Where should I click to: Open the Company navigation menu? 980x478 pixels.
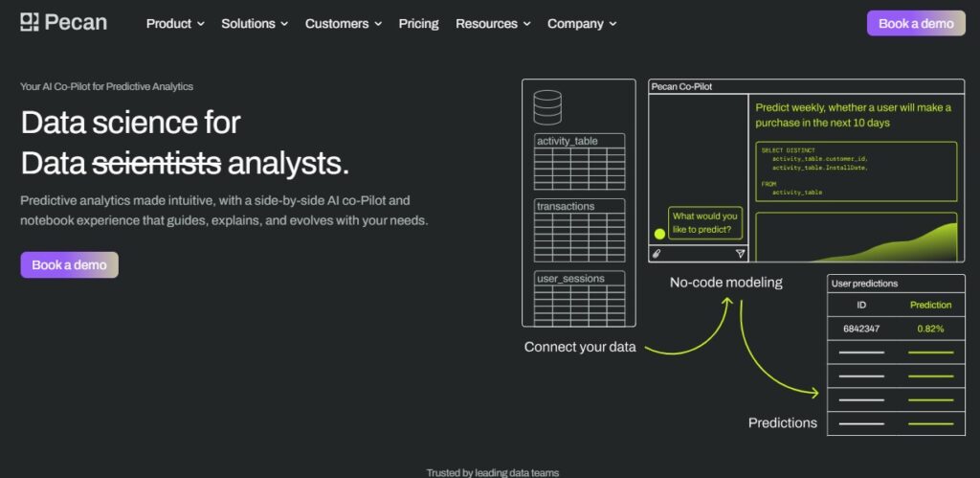[x=582, y=23]
